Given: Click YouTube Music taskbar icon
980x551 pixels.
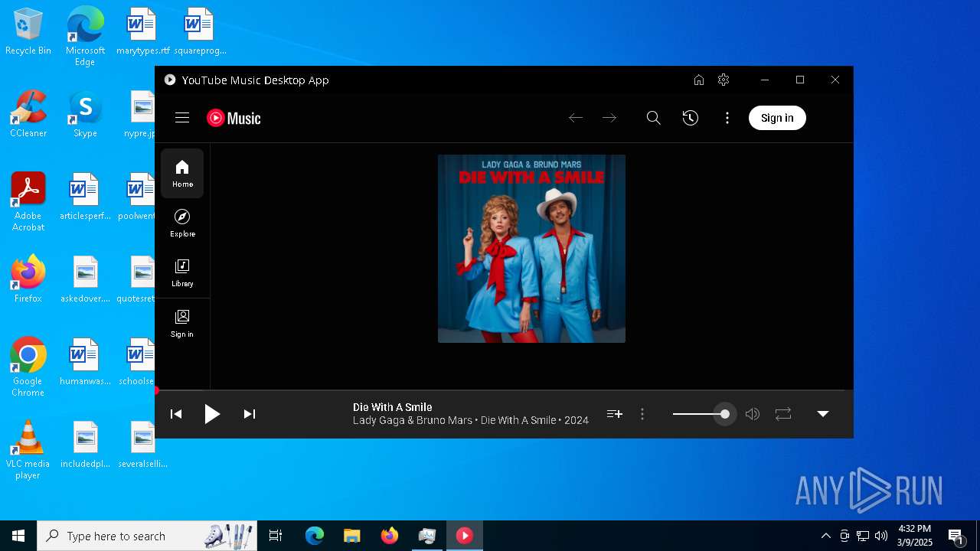Looking at the screenshot, I should [x=465, y=536].
